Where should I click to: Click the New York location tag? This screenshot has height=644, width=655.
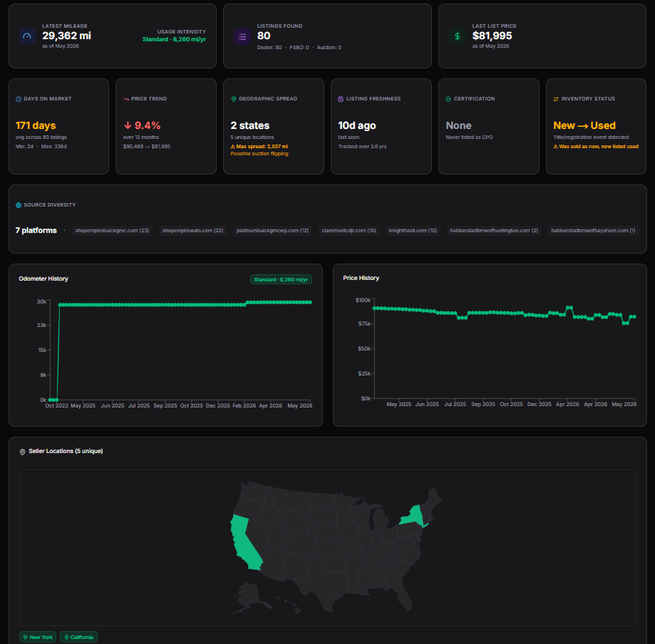click(x=38, y=637)
